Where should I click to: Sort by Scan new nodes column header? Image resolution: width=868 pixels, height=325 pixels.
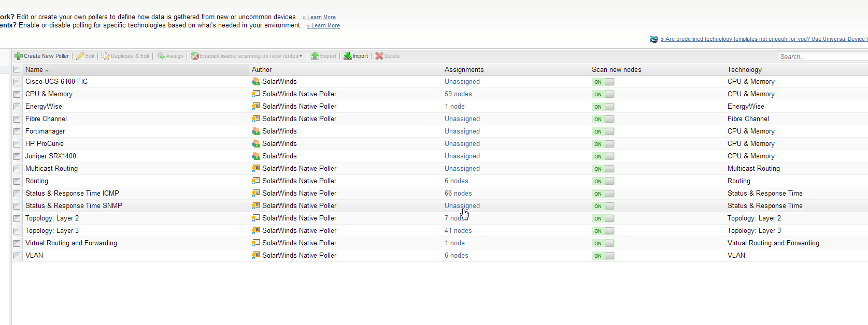[617, 69]
